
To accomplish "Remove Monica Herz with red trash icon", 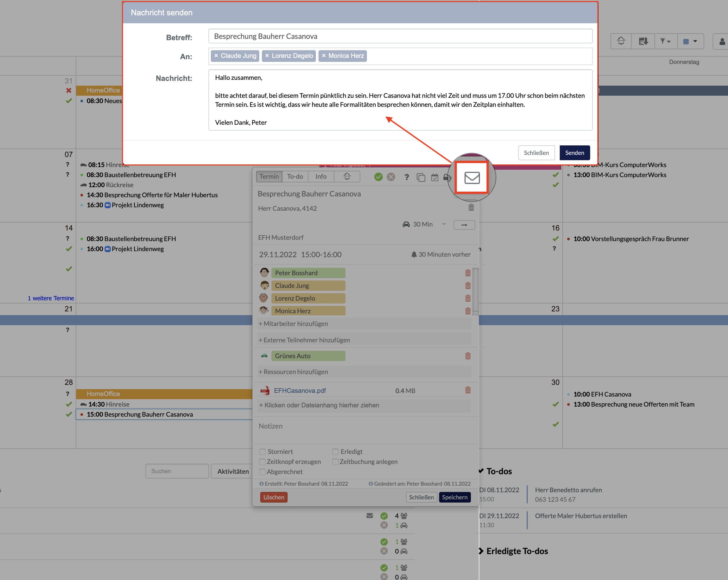I will tap(468, 311).
